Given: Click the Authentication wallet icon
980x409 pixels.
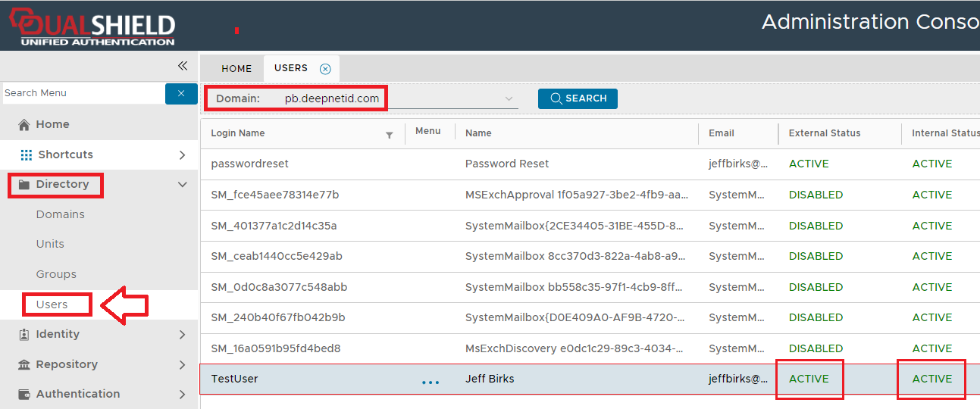Looking at the screenshot, I should point(24,395).
